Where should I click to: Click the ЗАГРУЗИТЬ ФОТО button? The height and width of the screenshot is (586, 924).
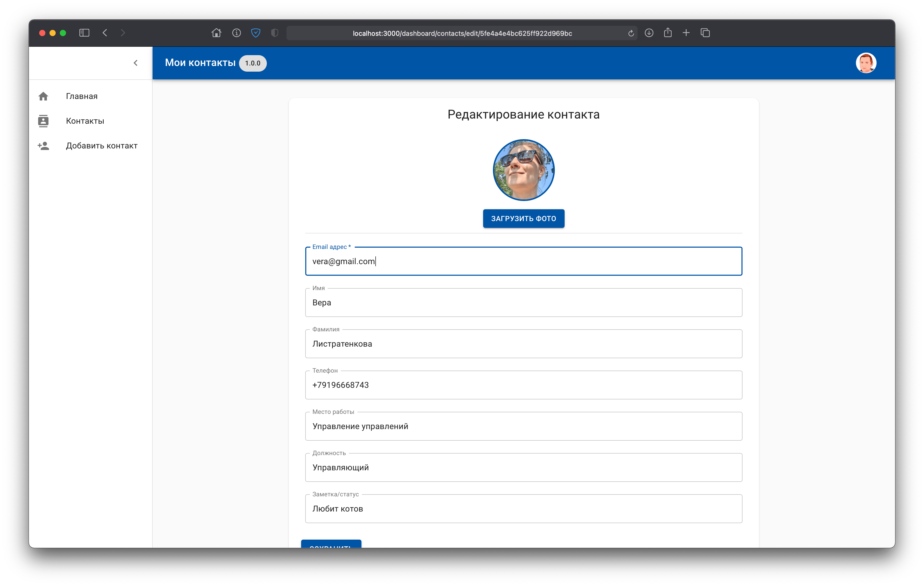coord(523,219)
